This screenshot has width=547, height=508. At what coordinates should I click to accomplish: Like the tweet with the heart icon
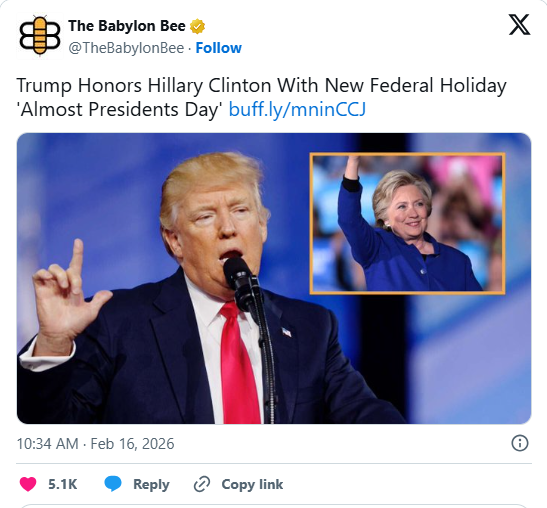pyautogui.click(x=28, y=484)
